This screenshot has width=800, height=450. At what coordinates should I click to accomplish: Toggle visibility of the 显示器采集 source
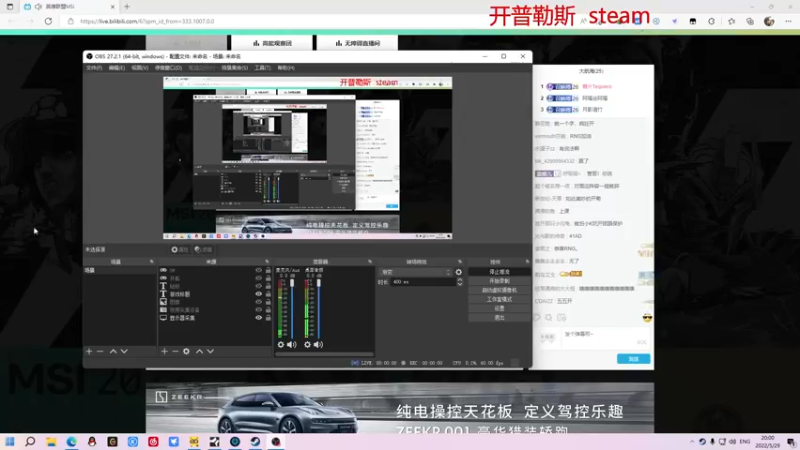pyautogui.click(x=259, y=317)
